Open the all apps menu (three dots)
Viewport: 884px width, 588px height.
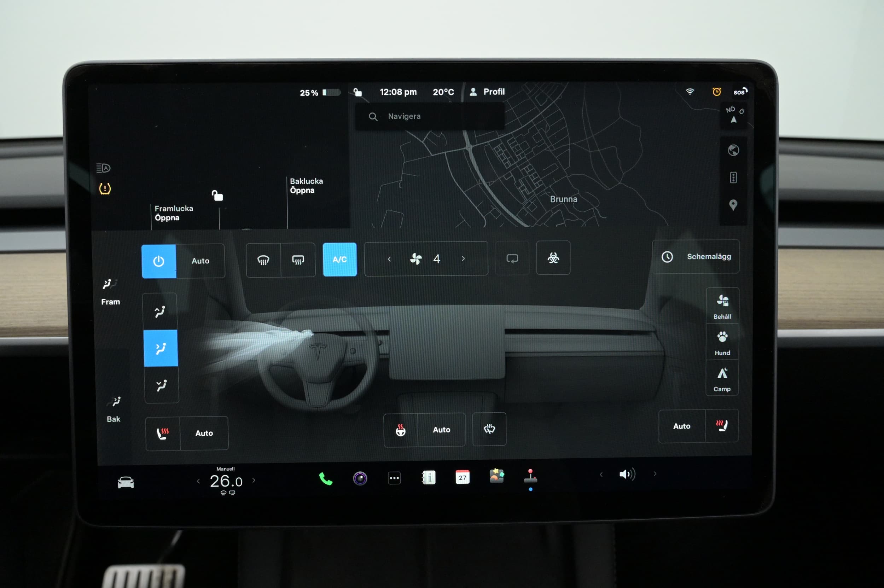[x=394, y=478]
